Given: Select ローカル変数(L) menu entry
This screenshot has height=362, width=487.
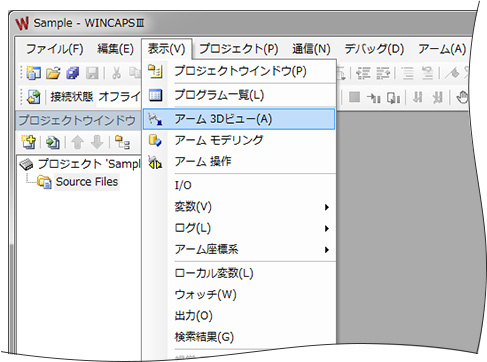Looking at the screenshot, I should (x=239, y=273).
